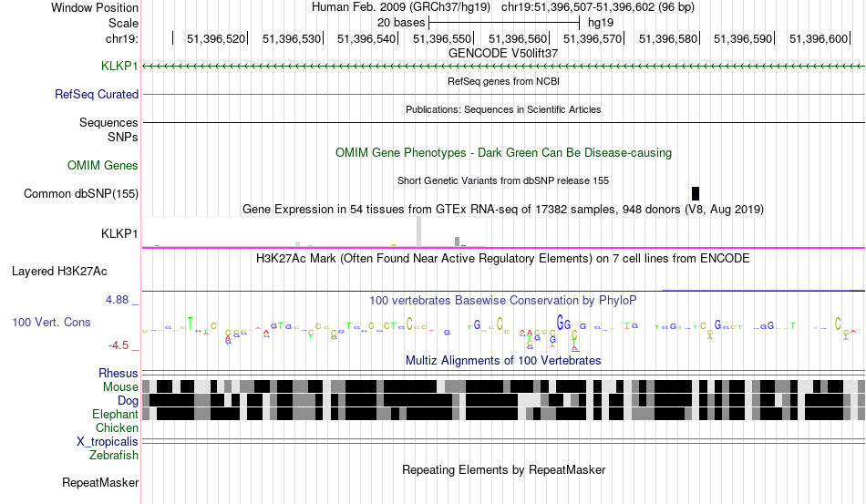
Task: Click the RefSeq genes from NCBI title
Action: click(x=503, y=82)
